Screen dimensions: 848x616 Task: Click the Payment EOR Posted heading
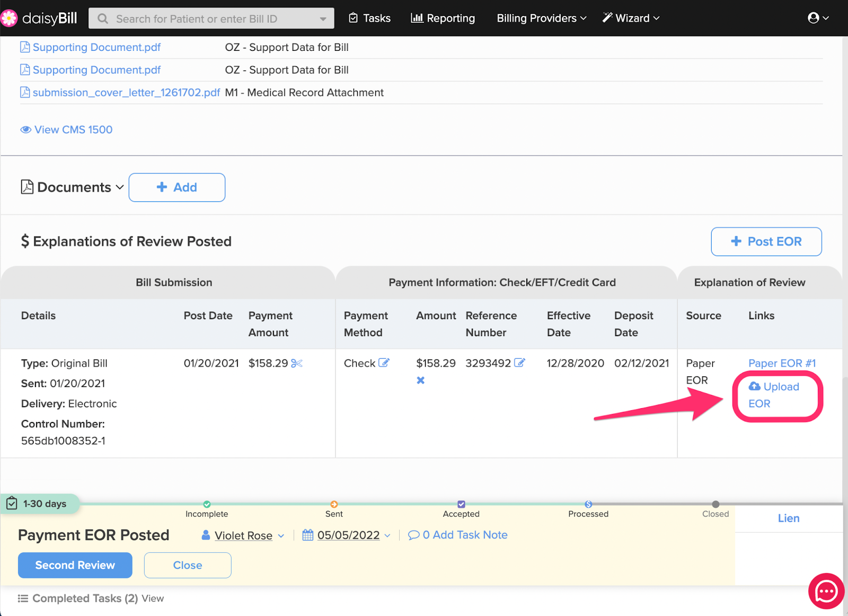tap(94, 535)
